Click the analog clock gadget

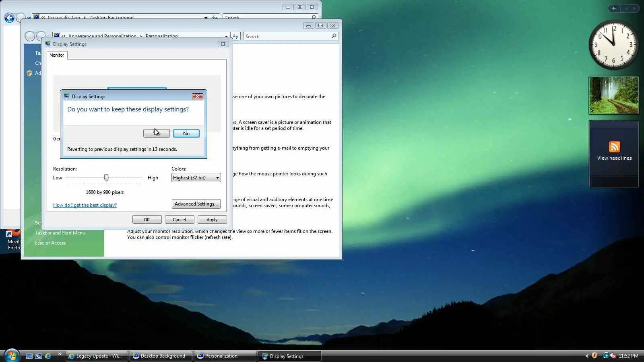613,45
